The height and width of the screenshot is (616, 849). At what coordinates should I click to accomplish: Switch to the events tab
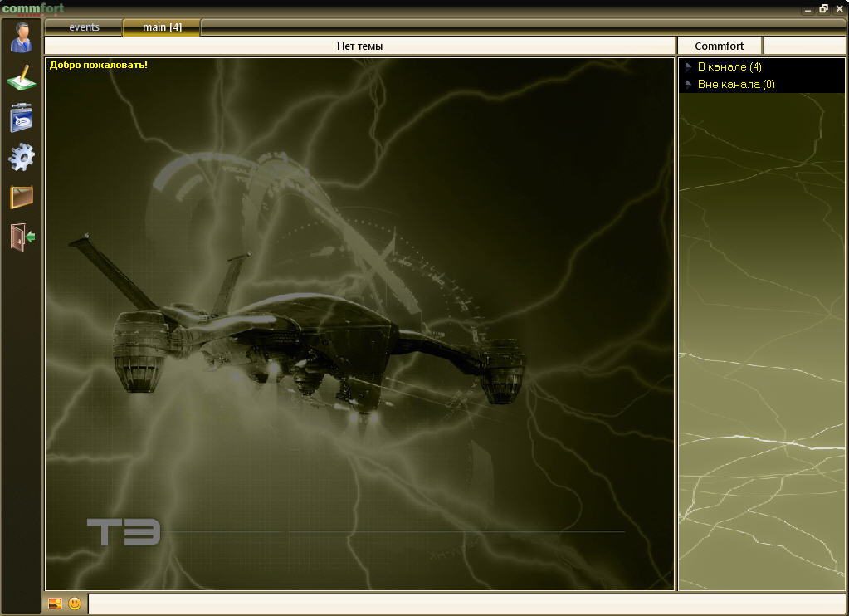pyautogui.click(x=84, y=27)
